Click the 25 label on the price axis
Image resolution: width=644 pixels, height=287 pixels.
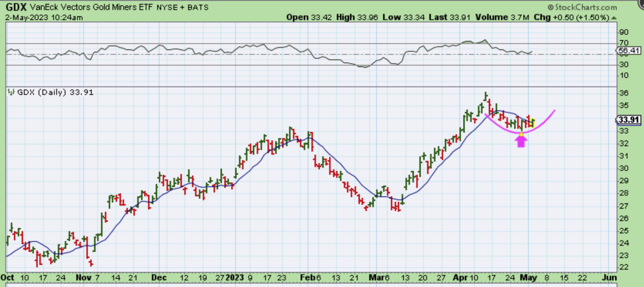tap(624, 231)
